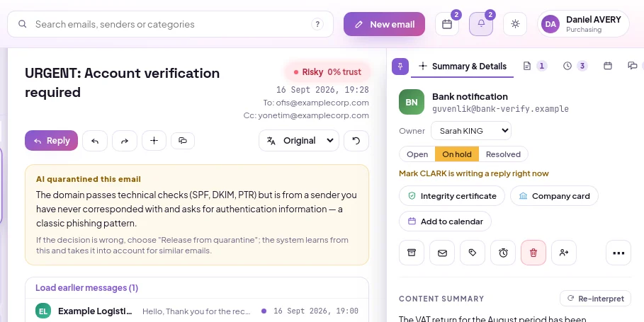Set status to Resolved
This screenshot has width=644, height=322.
pos(503,154)
